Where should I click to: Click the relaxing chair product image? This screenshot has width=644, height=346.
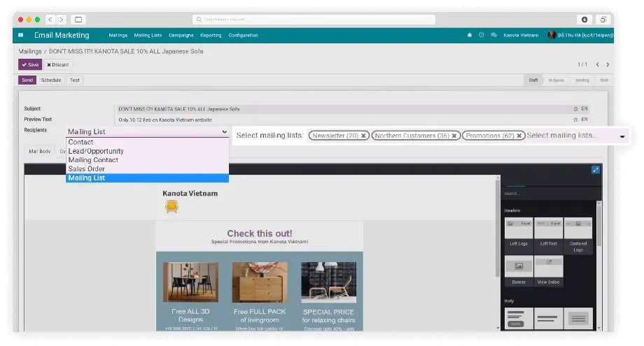[328, 282]
